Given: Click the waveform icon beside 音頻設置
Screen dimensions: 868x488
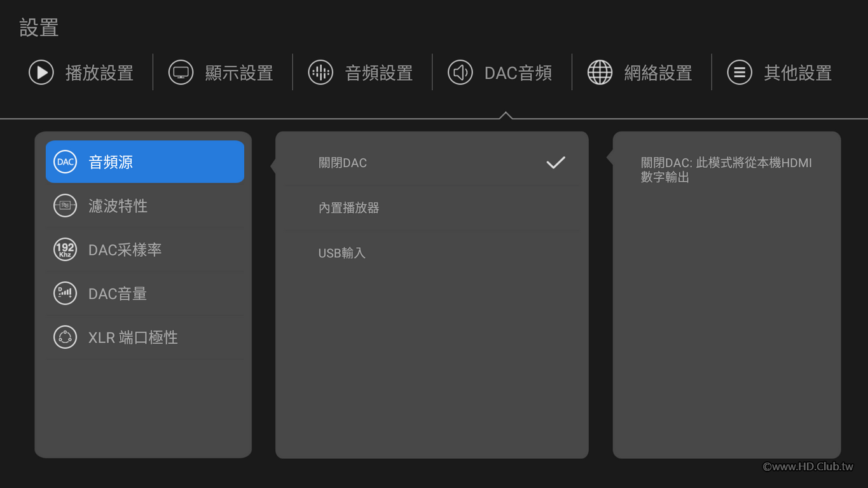Looking at the screenshot, I should click(320, 72).
